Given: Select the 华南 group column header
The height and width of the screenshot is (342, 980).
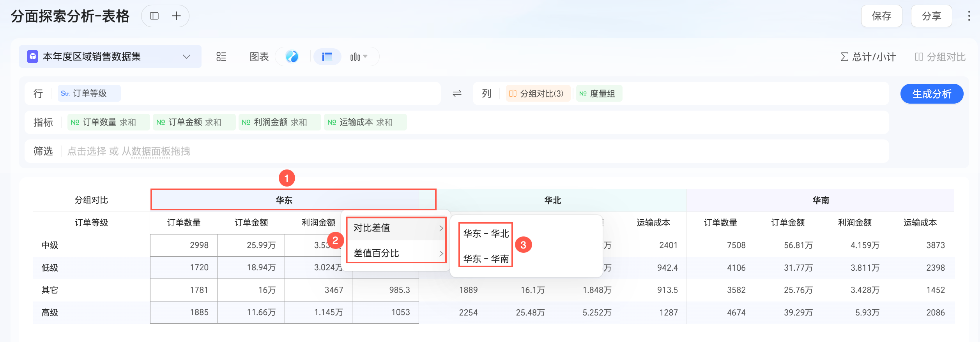Looking at the screenshot, I should tap(821, 200).
